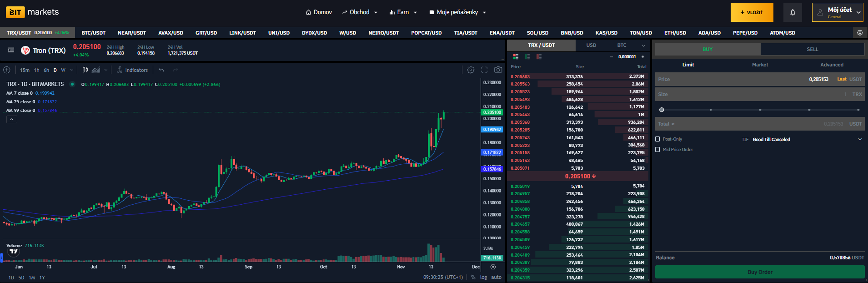
Task: Show only bids order book view
Action: click(x=527, y=57)
